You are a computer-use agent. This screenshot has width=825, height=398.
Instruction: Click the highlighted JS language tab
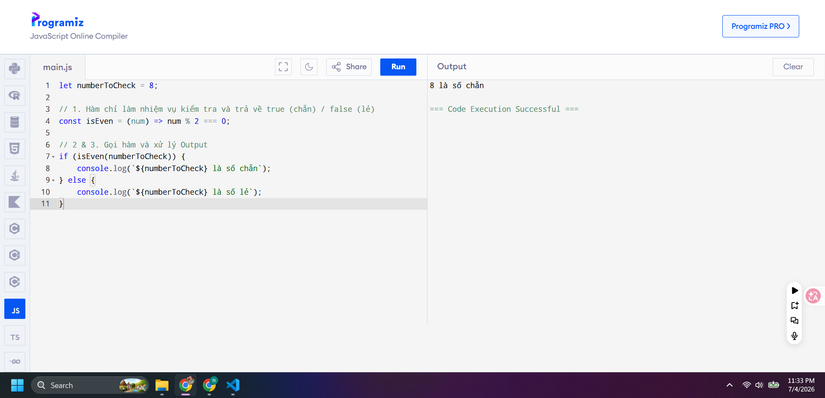(x=15, y=309)
